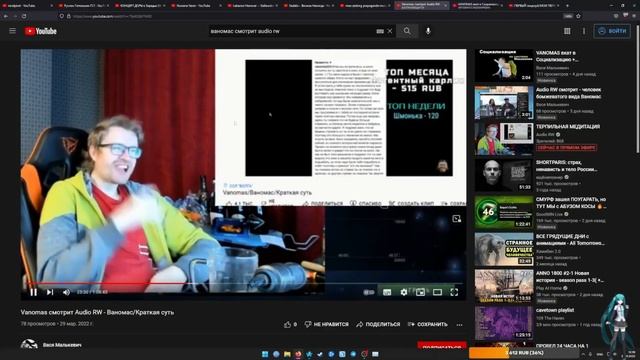Open the Windows Start menu
The image size is (640, 360).
(x=265, y=354)
